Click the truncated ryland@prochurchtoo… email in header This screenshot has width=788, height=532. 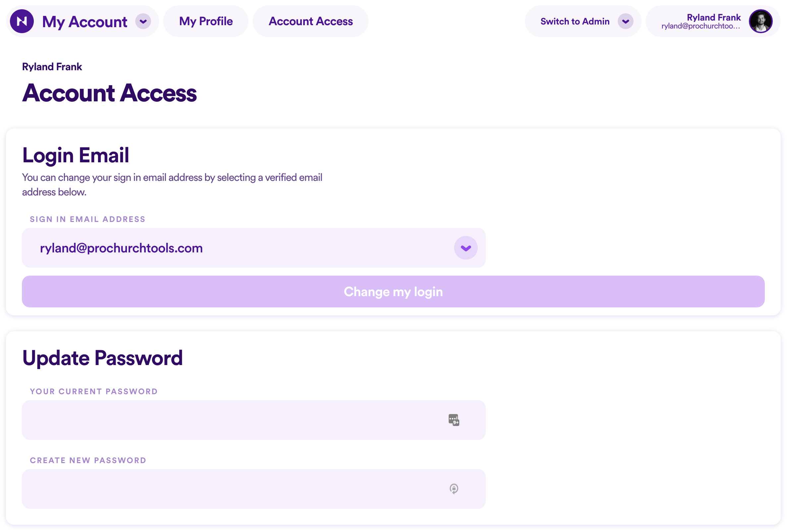(701, 26)
